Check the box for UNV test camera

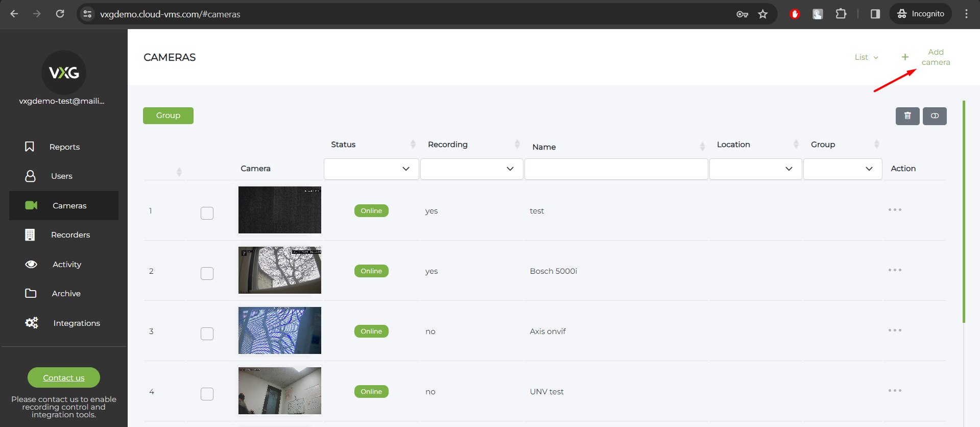tap(207, 394)
